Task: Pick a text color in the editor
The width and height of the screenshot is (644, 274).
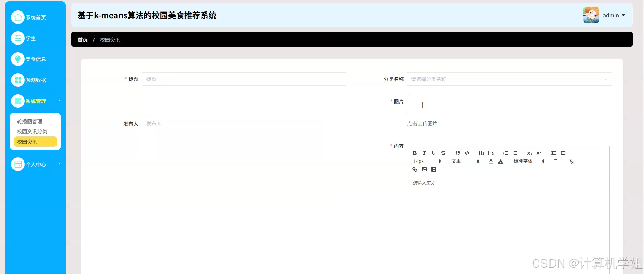Action: [491, 161]
